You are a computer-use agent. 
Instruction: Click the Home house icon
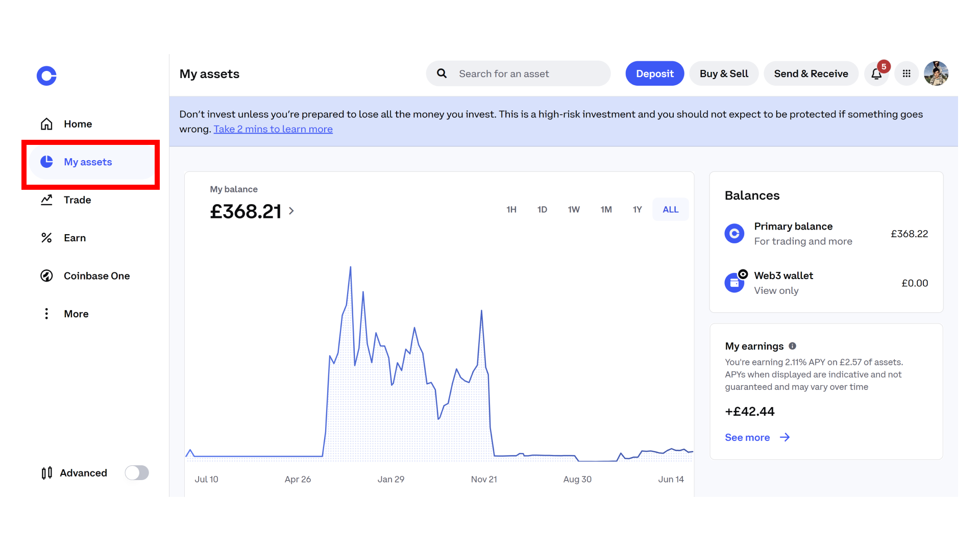pos(46,124)
